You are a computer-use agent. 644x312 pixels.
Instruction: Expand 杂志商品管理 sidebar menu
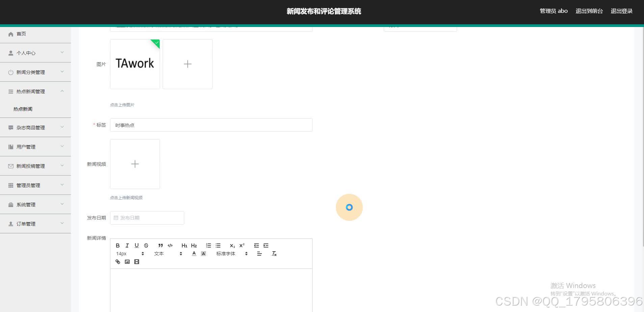35,128
